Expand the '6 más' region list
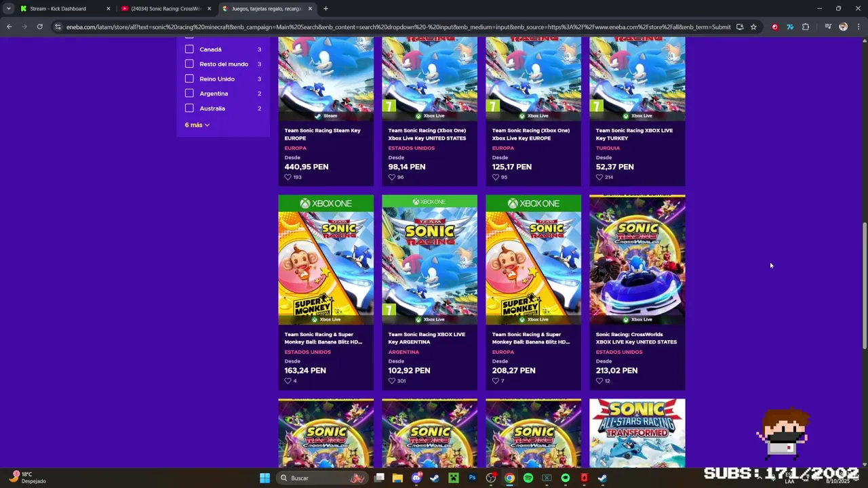The image size is (868, 488). tap(197, 125)
